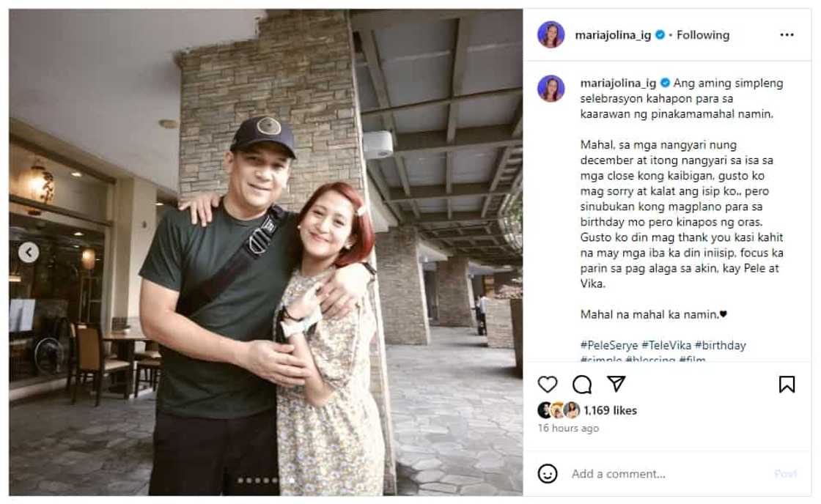Toggle the Following status button
The width and height of the screenshot is (821, 504).
(702, 34)
